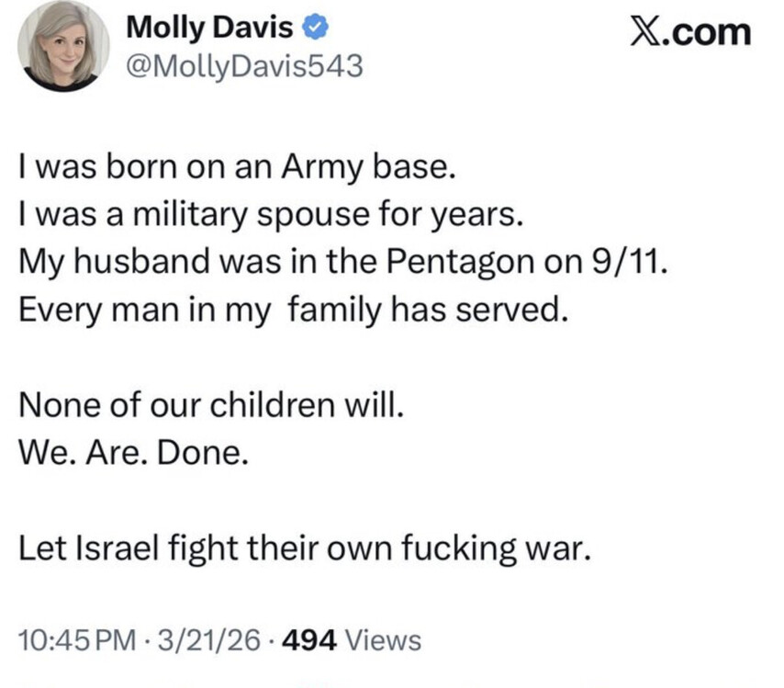The width and height of the screenshot is (784, 688).
Task: Click the "None of our children will." line
Action: pyautogui.click(x=211, y=405)
